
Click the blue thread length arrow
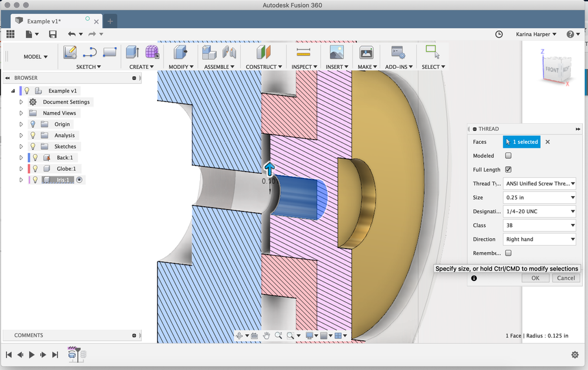point(269,169)
